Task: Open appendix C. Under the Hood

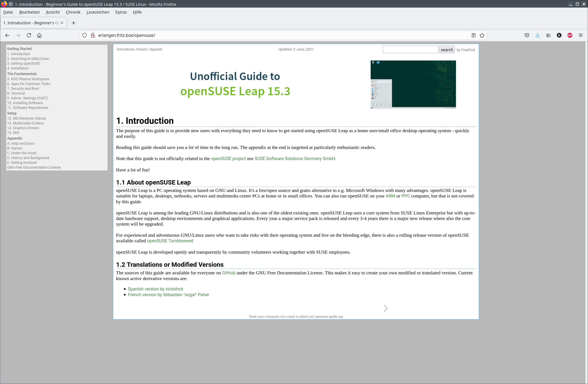Action: (21, 153)
